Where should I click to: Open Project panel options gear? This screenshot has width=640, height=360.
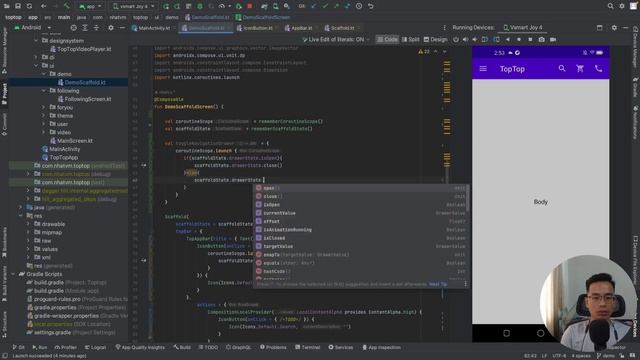[111, 28]
